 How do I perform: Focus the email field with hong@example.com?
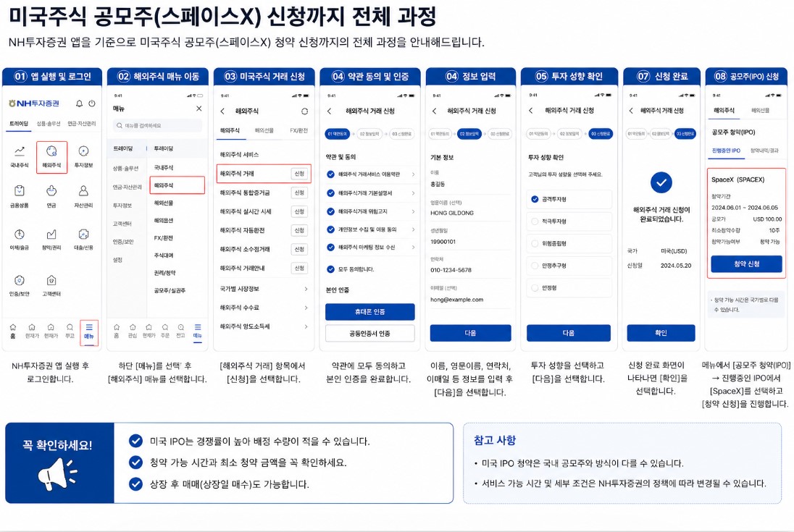(x=470, y=300)
